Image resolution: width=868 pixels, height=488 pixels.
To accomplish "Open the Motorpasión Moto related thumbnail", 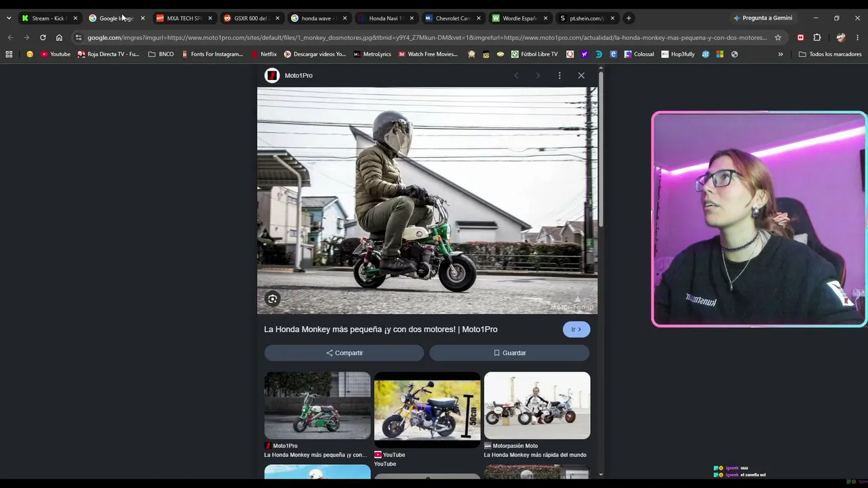I will pos(537,405).
